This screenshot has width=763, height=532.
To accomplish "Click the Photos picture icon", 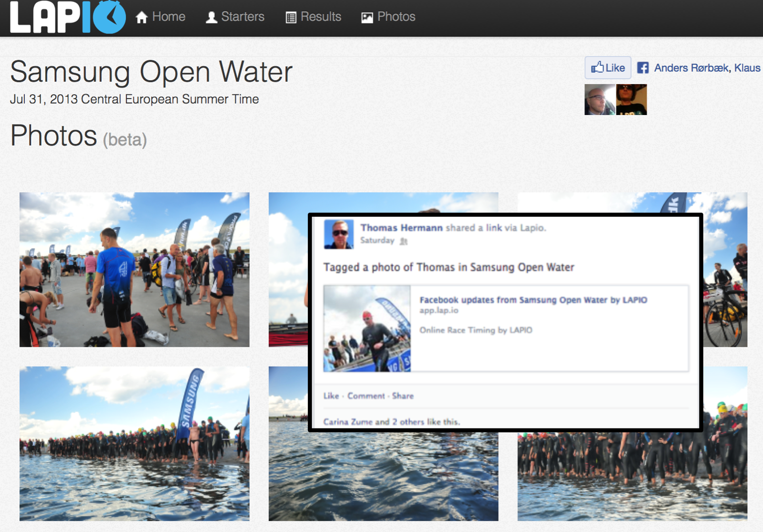I will (x=367, y=18).
